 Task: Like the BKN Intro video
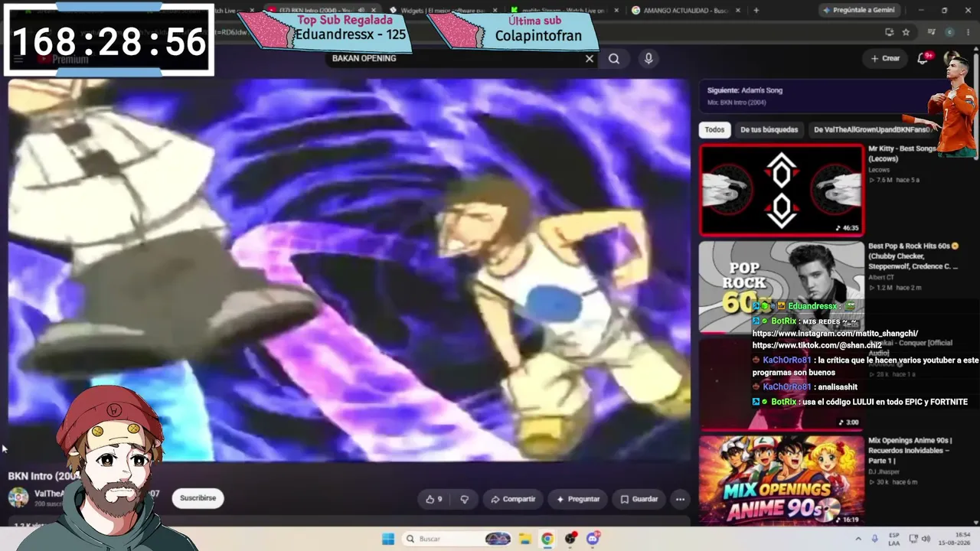[434, 499]
